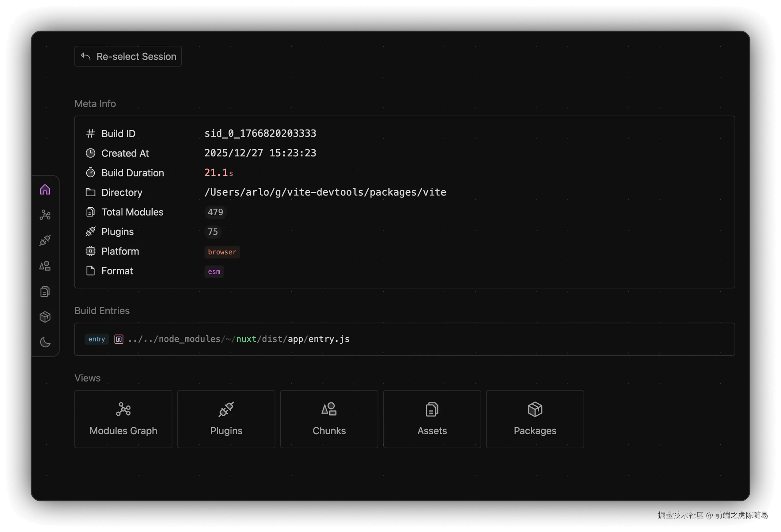Open Assets view from sidebar files icon
The height and width of the screenshot is (532, 781).
point(45,292)
